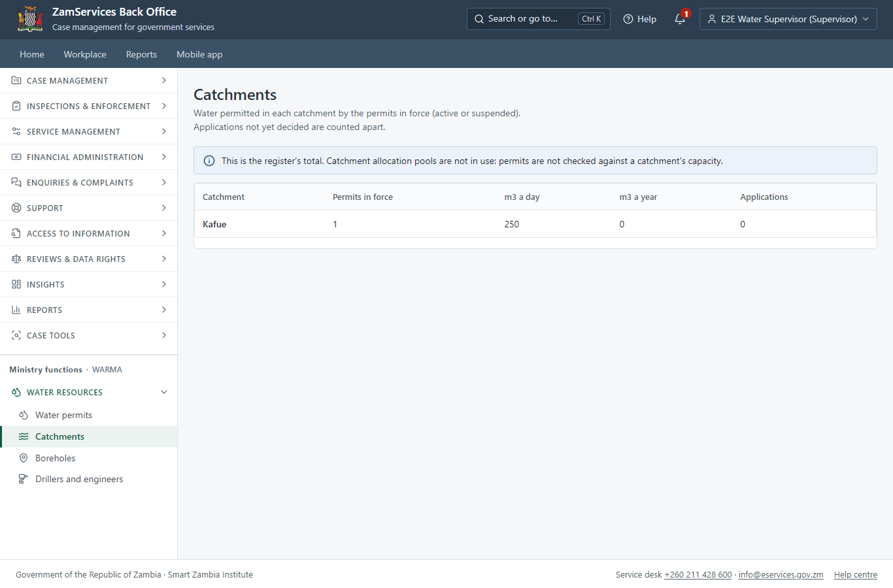Click the Financial Administration banknote icon
Viewport: 893px width, 588px height.
tap(16, 157)
